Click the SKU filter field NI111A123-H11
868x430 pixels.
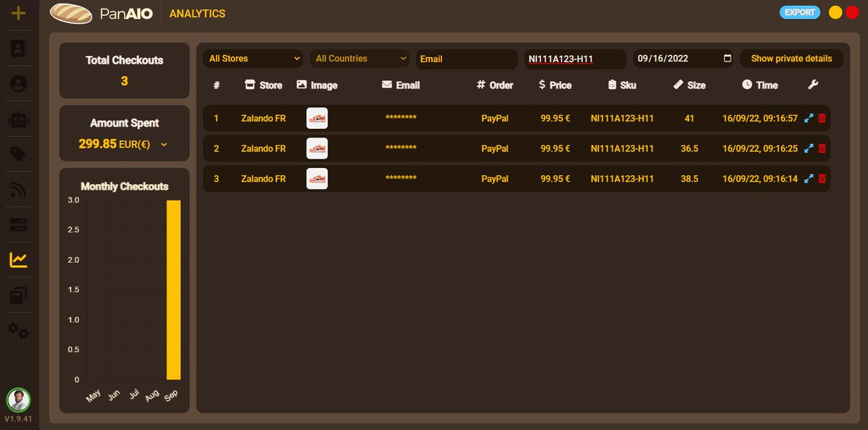pos(575,59)
